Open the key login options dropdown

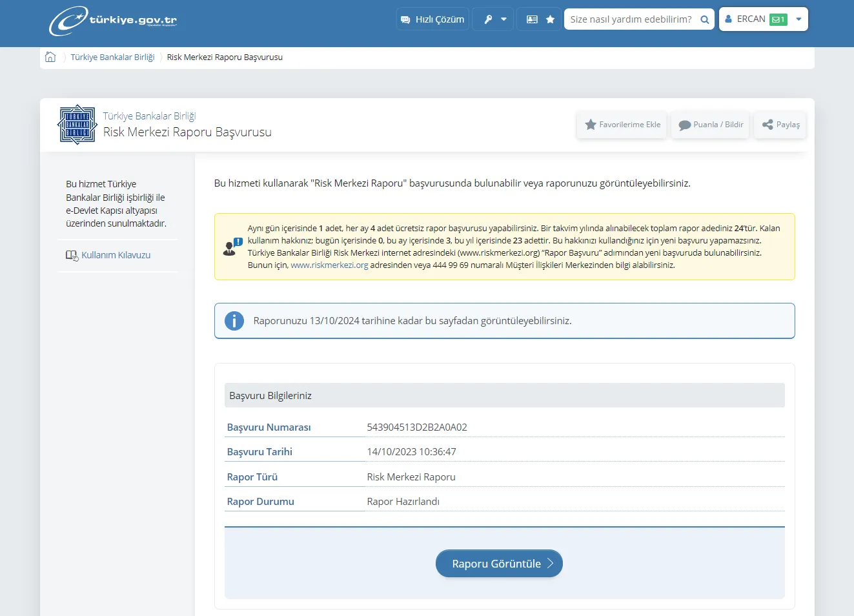coord(494,19)
